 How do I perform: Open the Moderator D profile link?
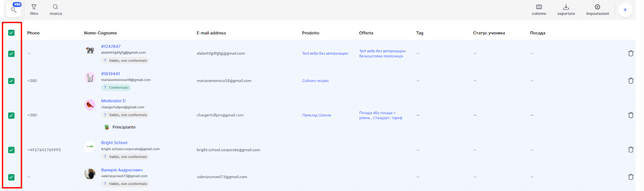click(x=113, y=101)
